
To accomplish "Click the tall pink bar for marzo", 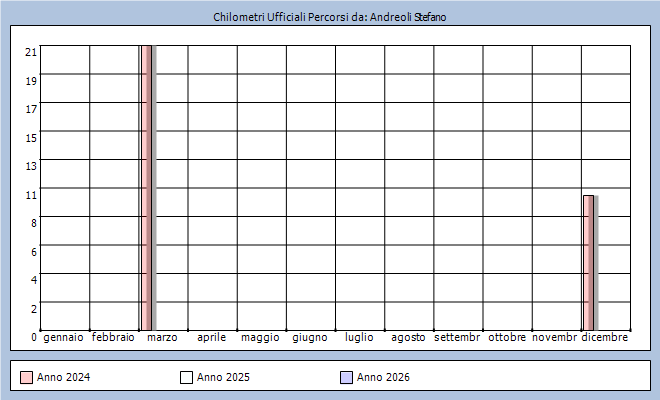I will coord(147,187).
